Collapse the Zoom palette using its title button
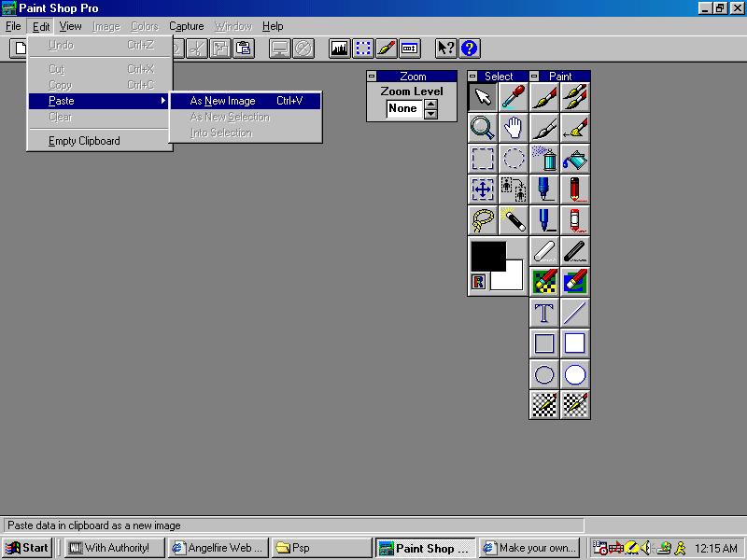747x560 pixels. 372,77
